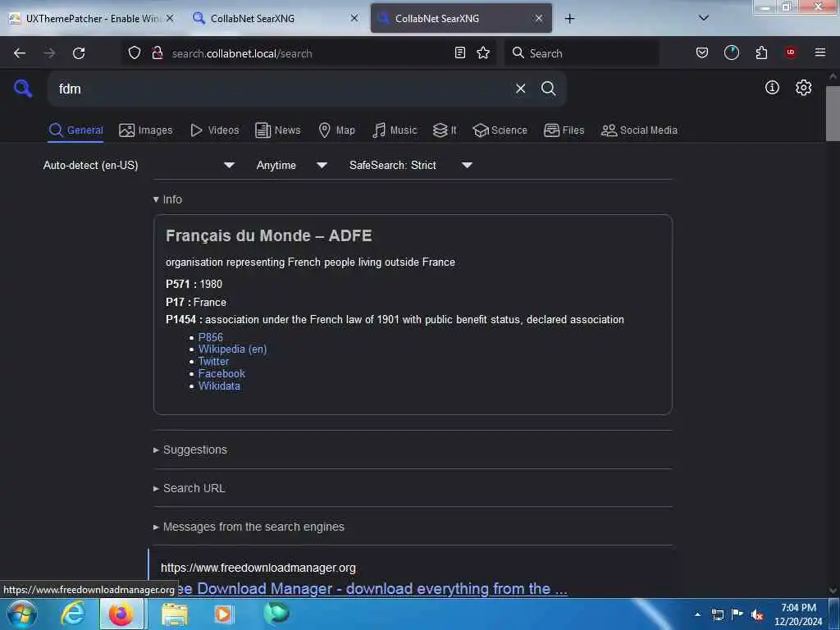The width and height of the screenshot is (840, 630).
Task: Toggle reader view icon
Action: point(459,53)
